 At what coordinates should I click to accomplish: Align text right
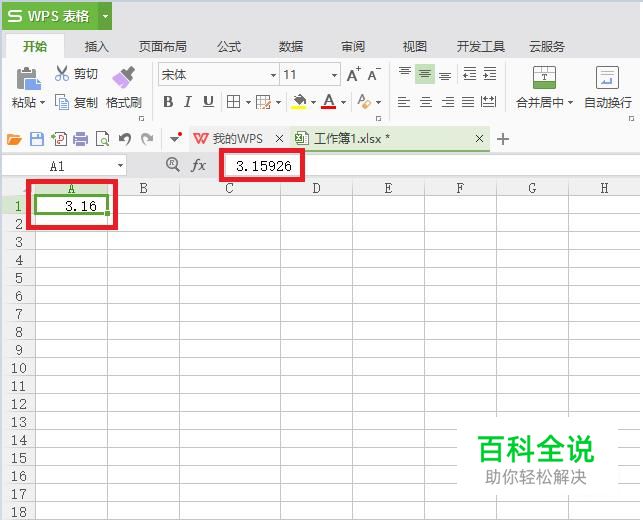pyautogui.click(x=447, y=102)
